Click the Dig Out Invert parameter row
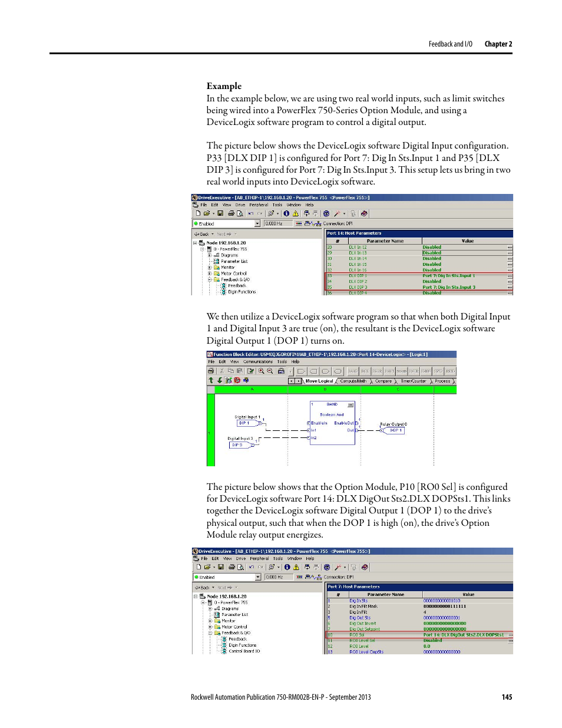 (x=419, y=623)
